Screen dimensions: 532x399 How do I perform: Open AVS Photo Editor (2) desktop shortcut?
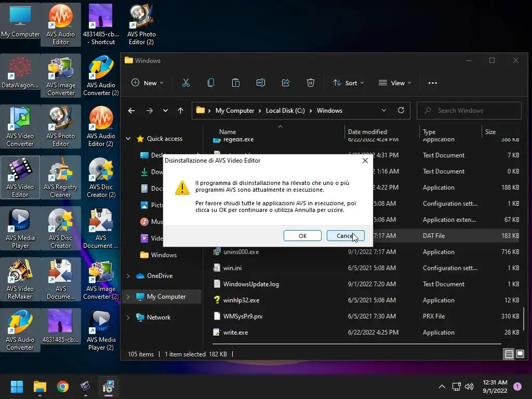141,25
